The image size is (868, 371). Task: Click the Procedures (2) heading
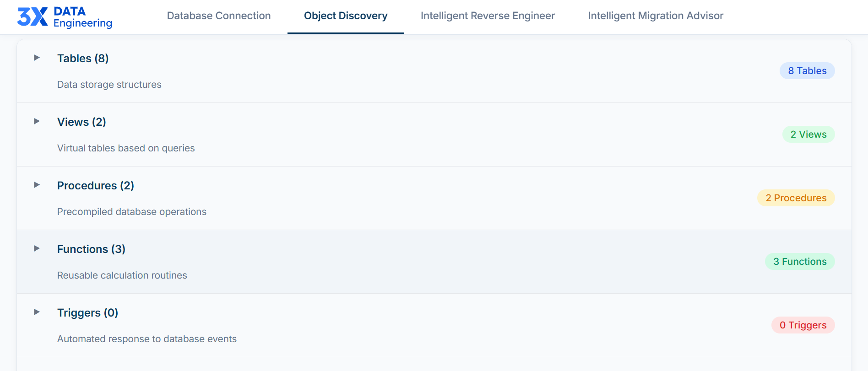(x=96, y=186)
